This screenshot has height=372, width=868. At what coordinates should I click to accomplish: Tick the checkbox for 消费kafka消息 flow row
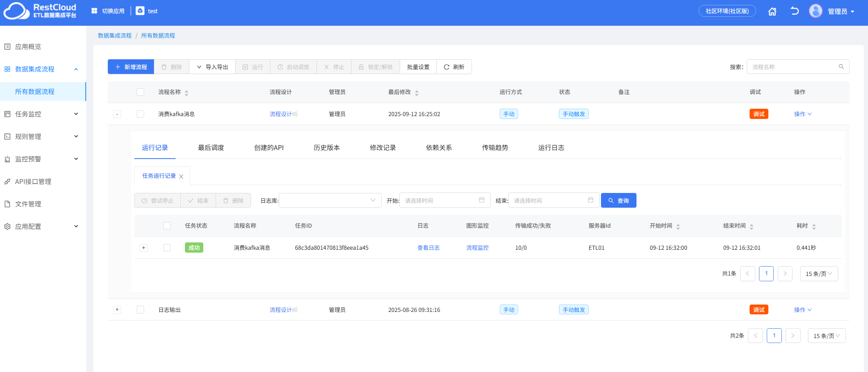140,114
